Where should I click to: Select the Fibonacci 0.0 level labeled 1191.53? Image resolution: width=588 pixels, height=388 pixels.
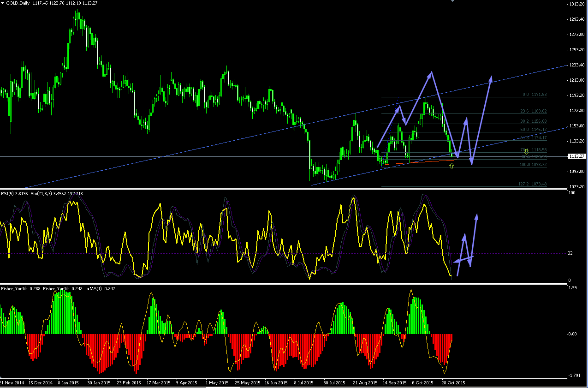click(x=535, y=95)
